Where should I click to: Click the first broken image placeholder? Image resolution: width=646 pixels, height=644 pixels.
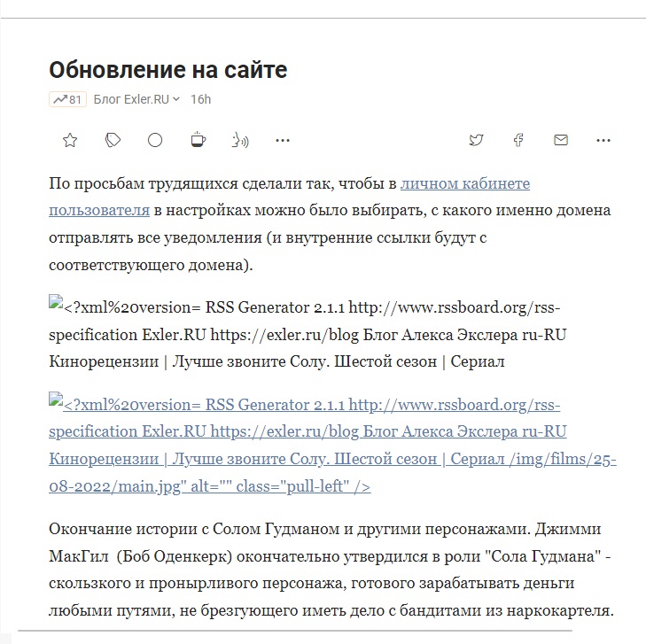[x=56, y=306]
